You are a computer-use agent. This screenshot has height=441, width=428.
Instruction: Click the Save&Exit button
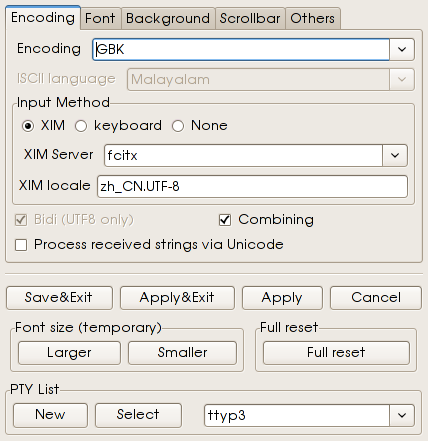tap(59, 297)
